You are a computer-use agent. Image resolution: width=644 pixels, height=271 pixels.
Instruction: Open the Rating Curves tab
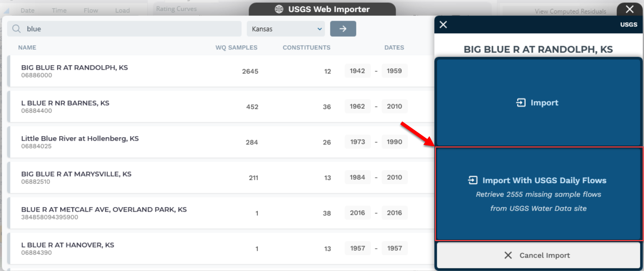[176, 9]
